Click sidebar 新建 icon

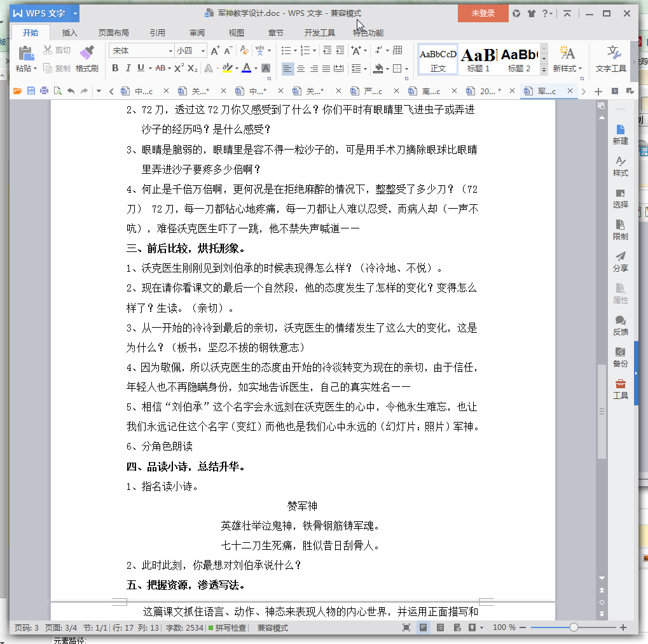[620, 134]
